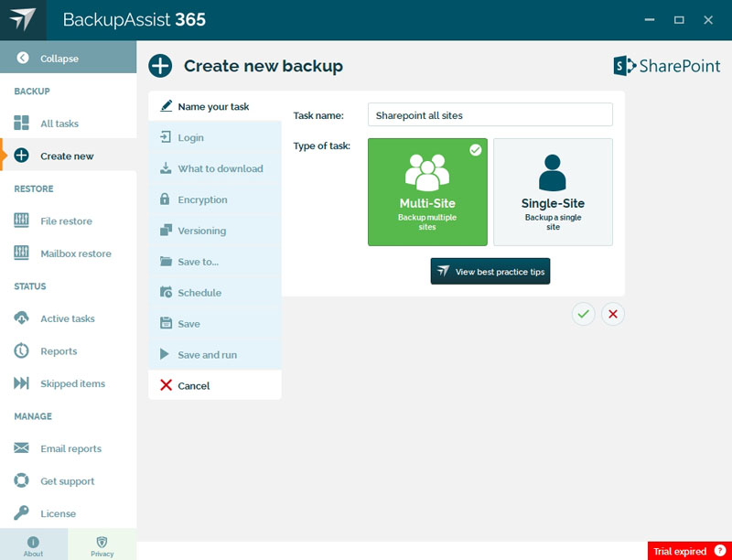Open the Reports clock icon
The height and width of the screenshot is (560, 732).
[x=21, y=351]
